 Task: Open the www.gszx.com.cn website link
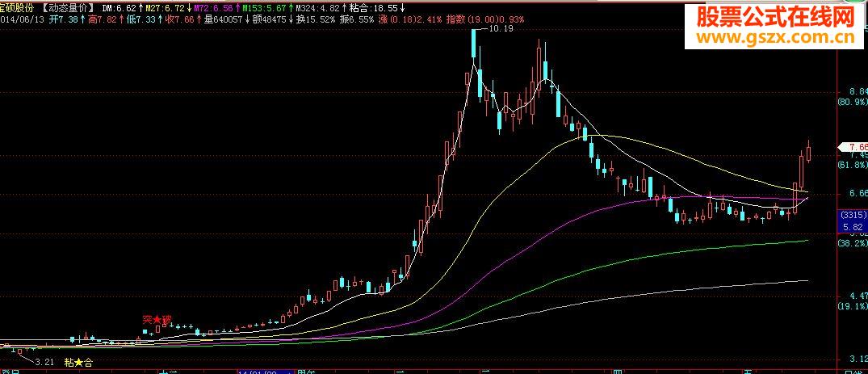[x=775, y=38]
